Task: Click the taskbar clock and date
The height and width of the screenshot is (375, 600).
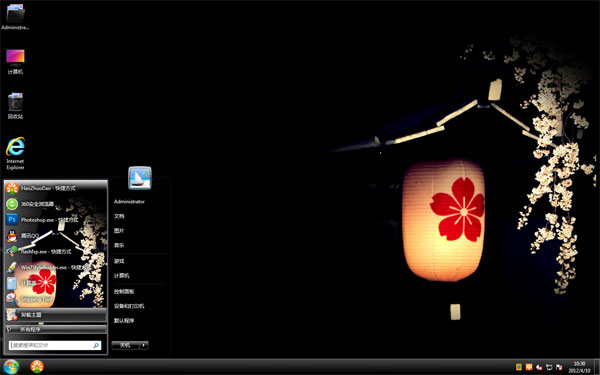Action: tap(579, 367)
